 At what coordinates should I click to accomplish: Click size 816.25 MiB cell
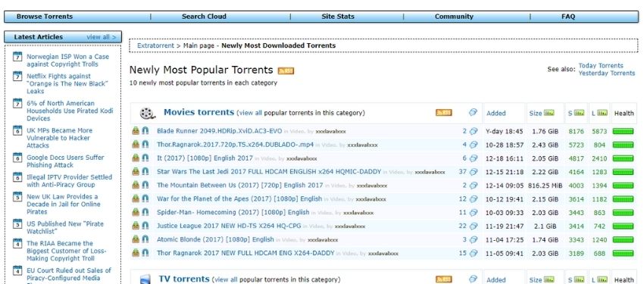[545, 186]
